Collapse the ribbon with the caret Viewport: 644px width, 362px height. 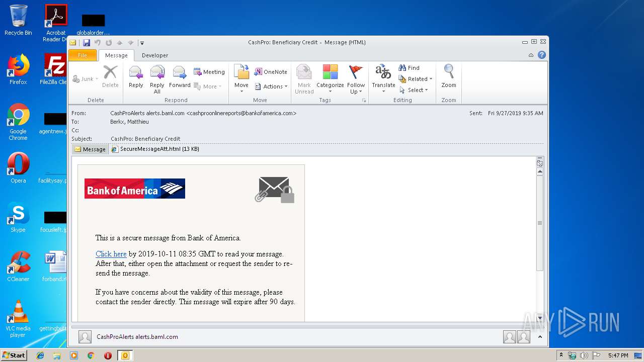(531, 55)
